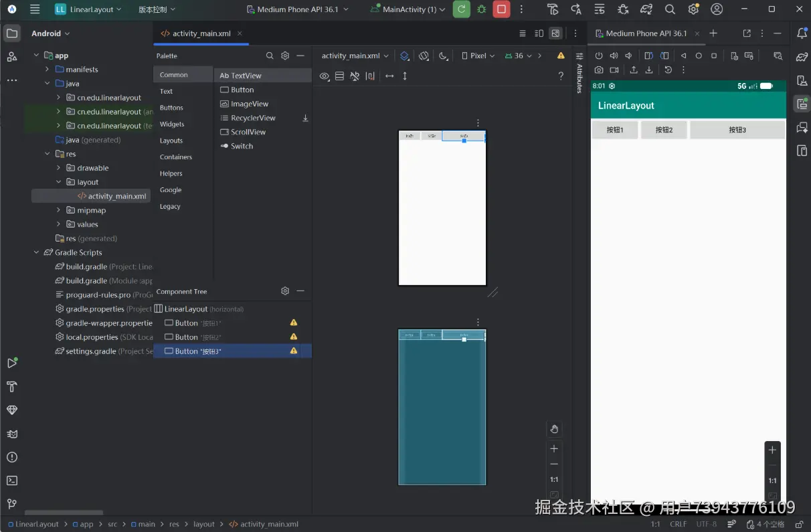The height and width of the screenshot is (532, 811).
Task: Search the palette with magnifier icon
Action: [x=270, y=56]
